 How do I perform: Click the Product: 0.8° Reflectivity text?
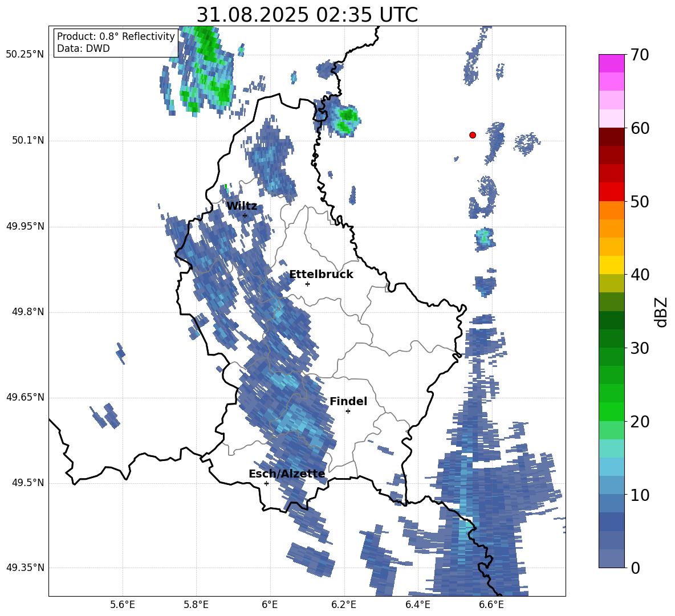point(116,36)
